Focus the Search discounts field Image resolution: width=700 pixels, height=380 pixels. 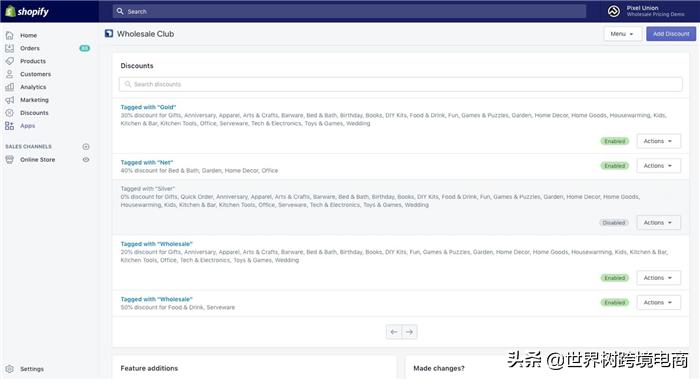(400, 84)
